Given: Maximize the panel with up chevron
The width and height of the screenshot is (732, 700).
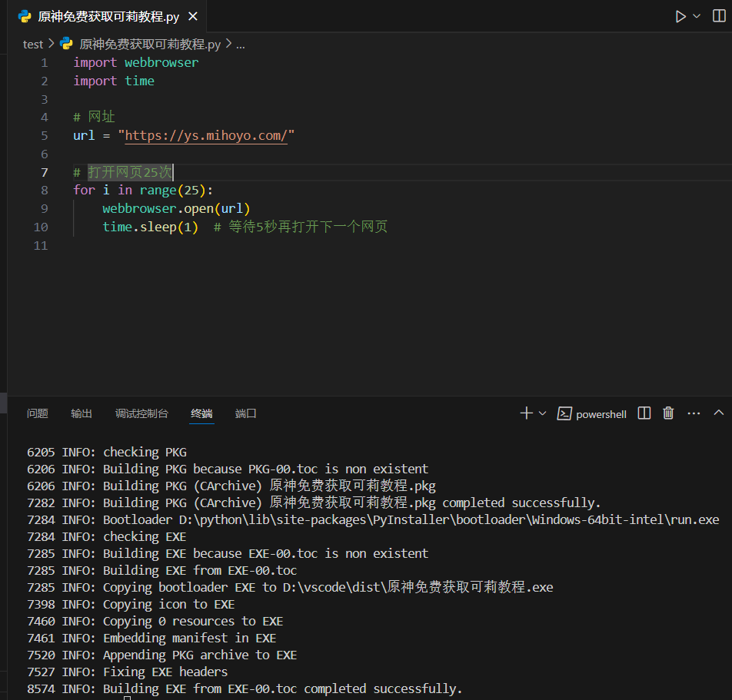Looking at the screenshot, I should [x=719, y=413].
